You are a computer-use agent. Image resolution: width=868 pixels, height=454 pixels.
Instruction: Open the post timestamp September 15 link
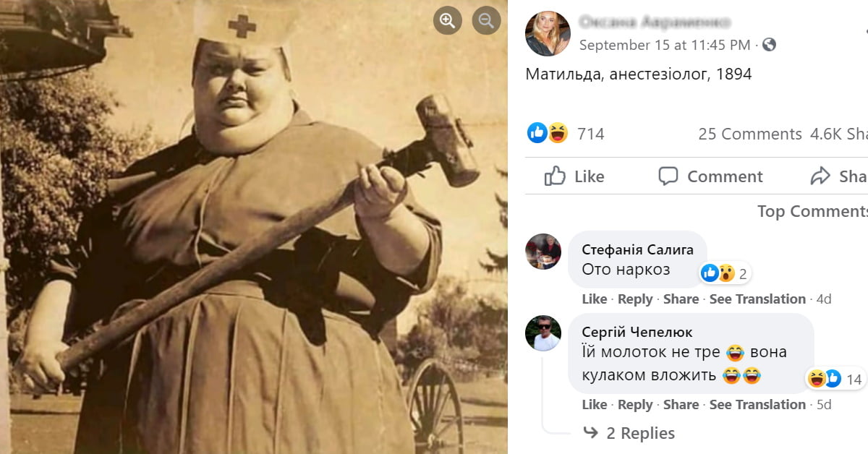coord(665,45)
